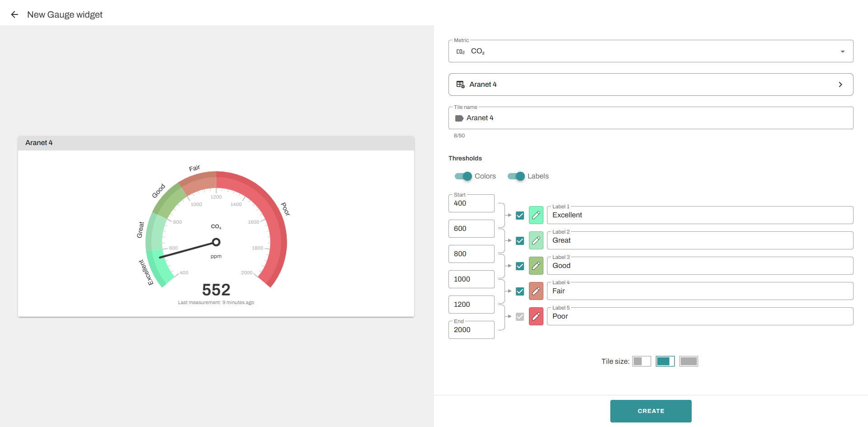The height and width of the screenshot is (427, 868).
Task: Expand the Aranet 4 device selector
Action: 650,84
